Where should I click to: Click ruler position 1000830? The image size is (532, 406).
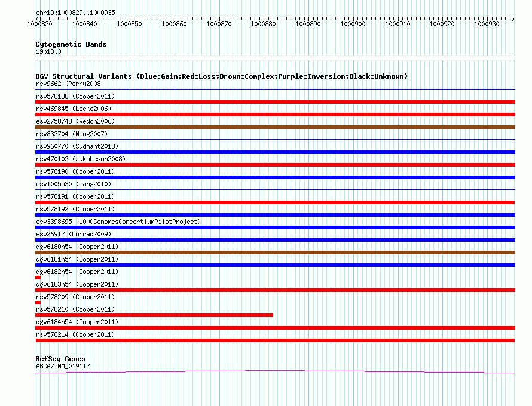(39, 24)
